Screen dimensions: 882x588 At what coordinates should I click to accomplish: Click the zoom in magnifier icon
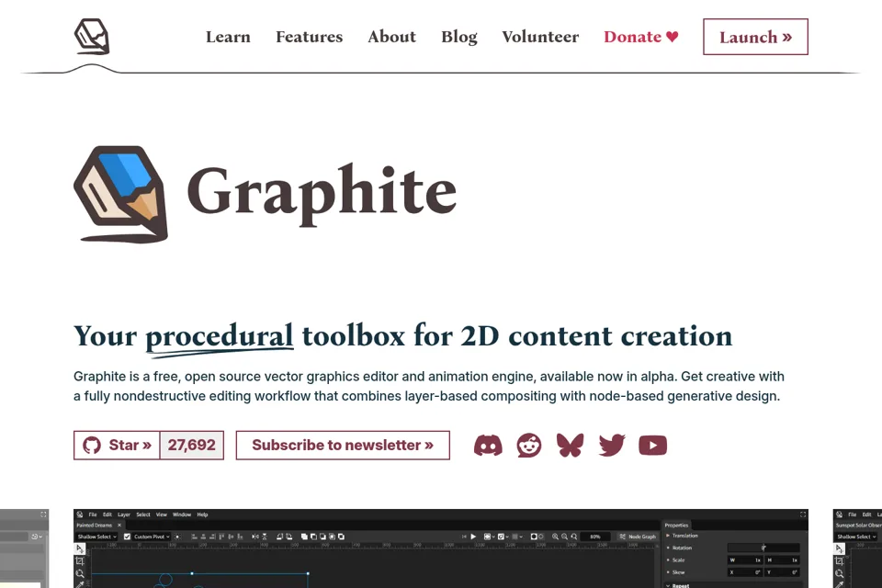coord(555,537)
